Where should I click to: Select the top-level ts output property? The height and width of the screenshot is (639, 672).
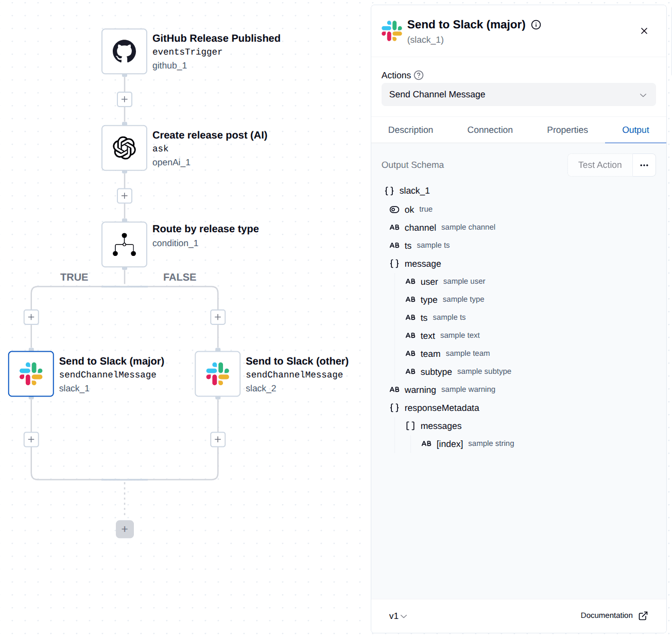pyautogui.click(x=408, y=246)
